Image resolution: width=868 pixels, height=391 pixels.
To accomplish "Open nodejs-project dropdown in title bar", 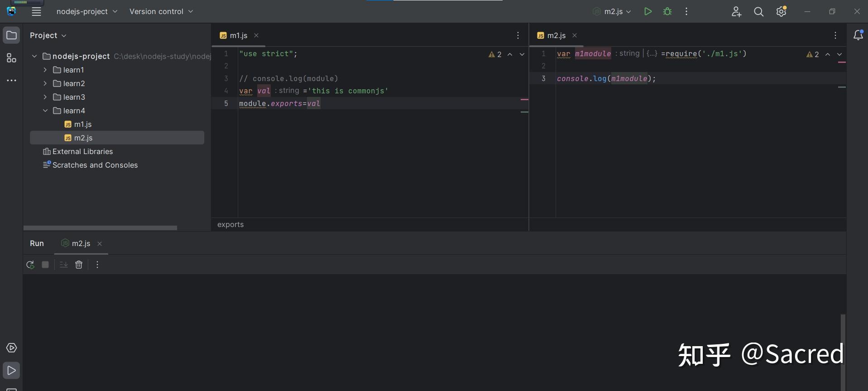I will coord(86,12).
